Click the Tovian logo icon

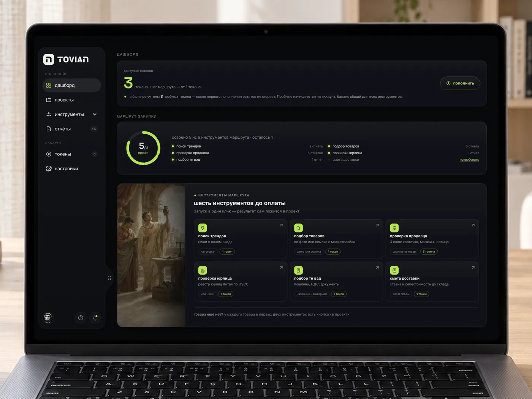click(x=49, y=59)
